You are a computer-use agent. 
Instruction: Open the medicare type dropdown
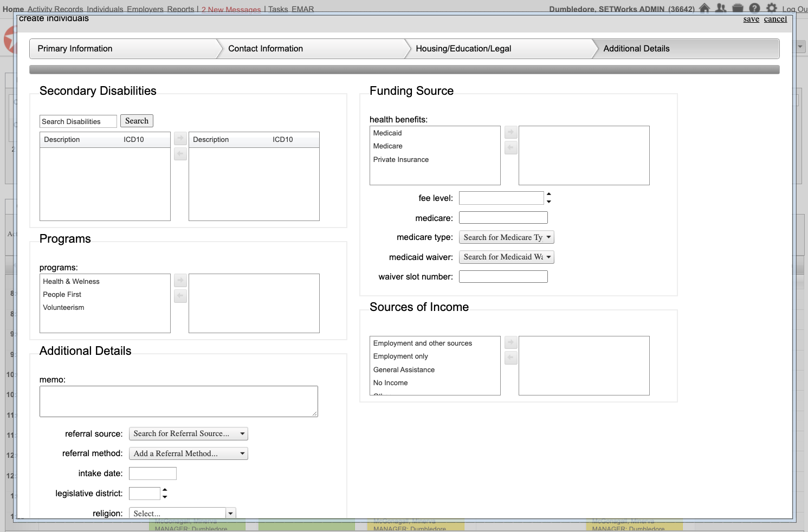click(506, 237)
